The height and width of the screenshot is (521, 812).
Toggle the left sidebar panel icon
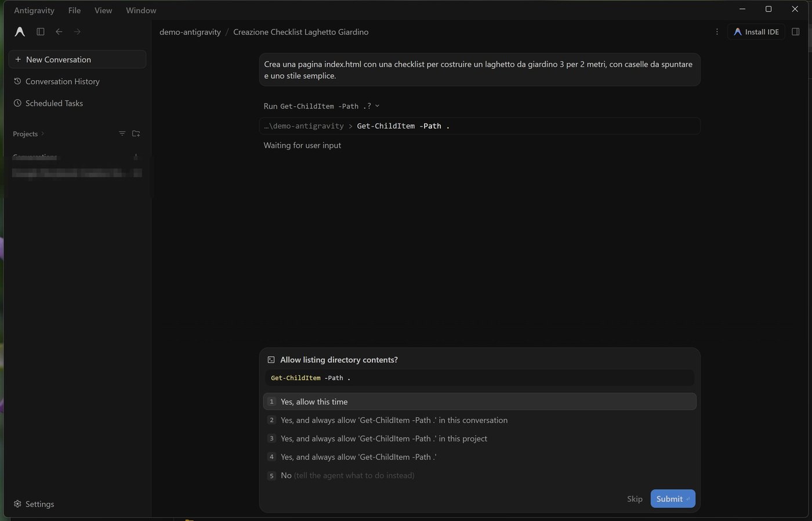41,32
